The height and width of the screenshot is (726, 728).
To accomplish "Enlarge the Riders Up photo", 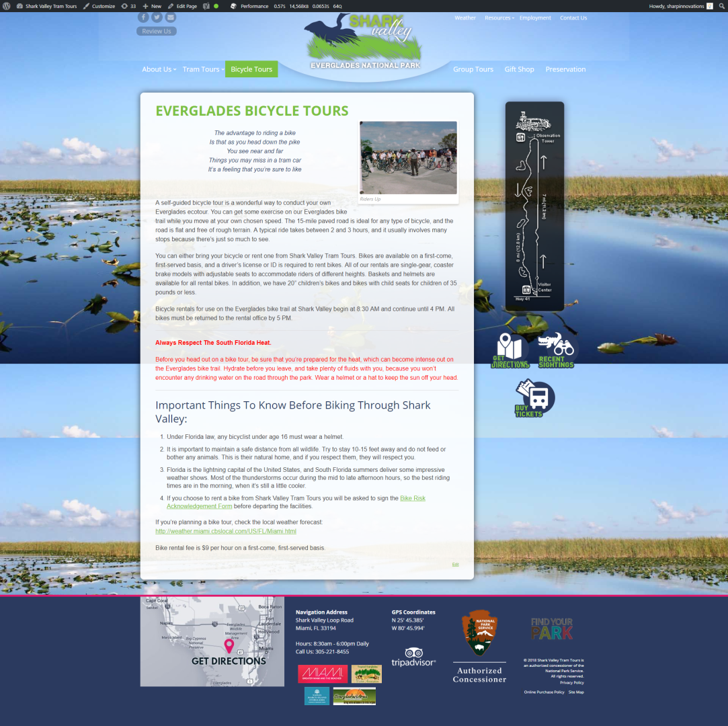I will coord(408,158).
